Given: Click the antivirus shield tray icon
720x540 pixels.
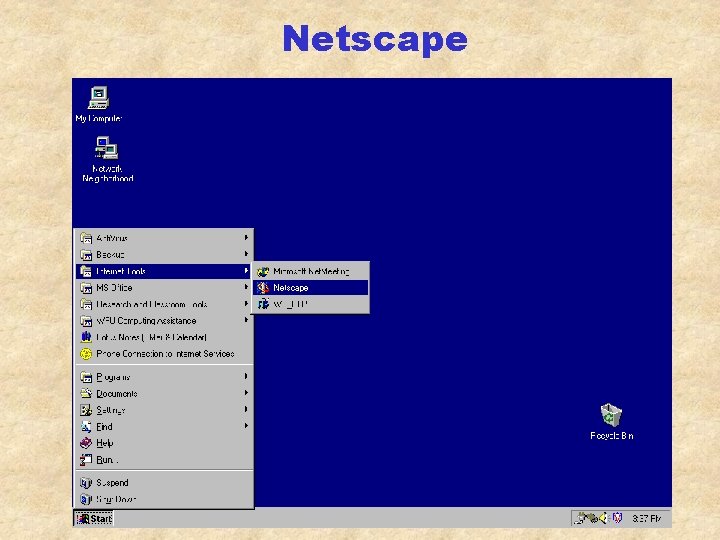Looking at the screenshot, I should point(617,518).
